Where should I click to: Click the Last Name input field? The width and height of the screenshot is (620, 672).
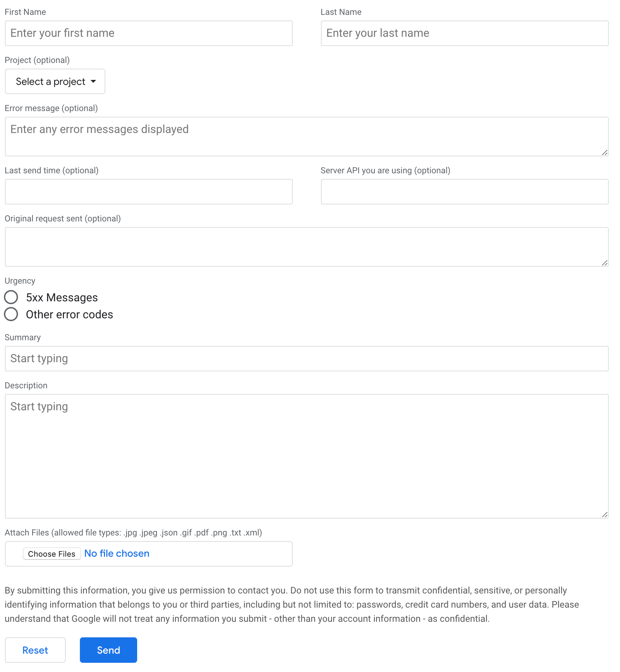[464, 33]
